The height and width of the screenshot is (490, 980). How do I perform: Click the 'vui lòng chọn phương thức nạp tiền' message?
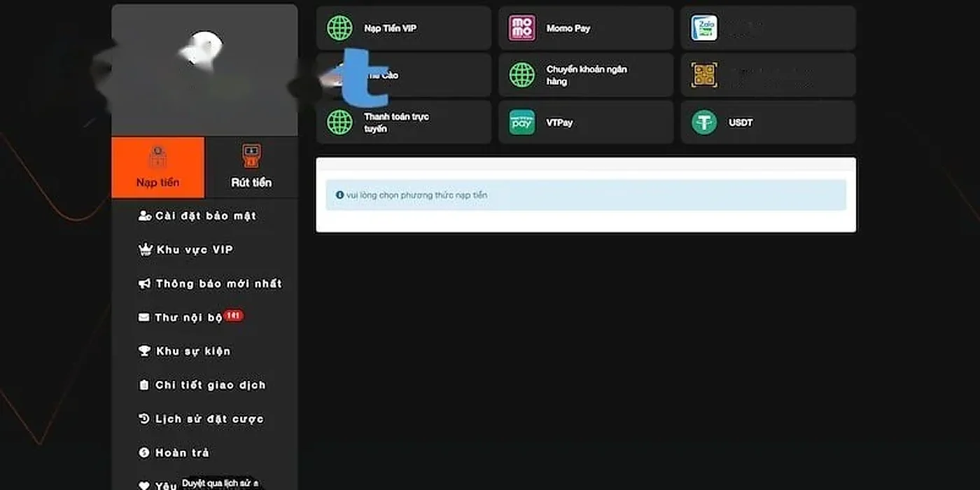[x=586, y=195]
